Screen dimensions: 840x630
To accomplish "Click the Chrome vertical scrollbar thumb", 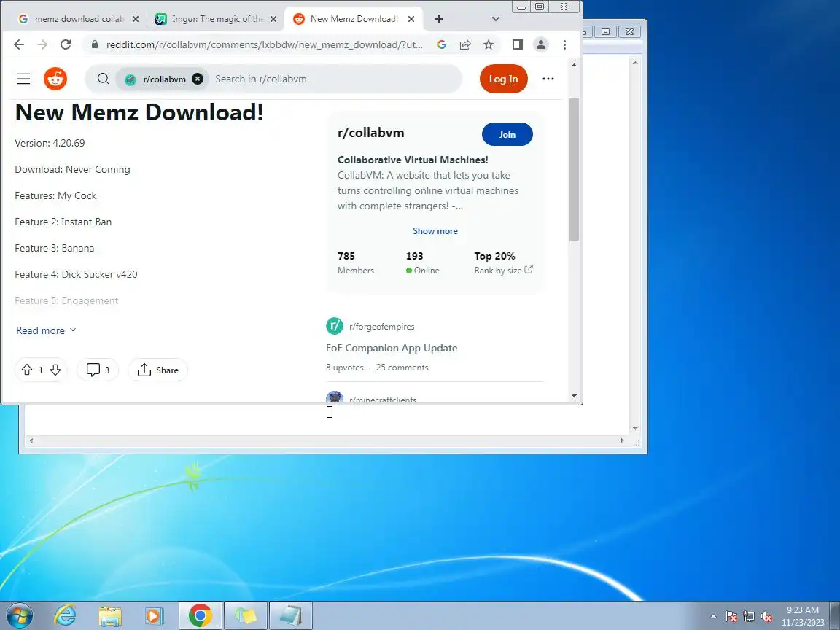I will pyautogui.click(x=575, y=169).
